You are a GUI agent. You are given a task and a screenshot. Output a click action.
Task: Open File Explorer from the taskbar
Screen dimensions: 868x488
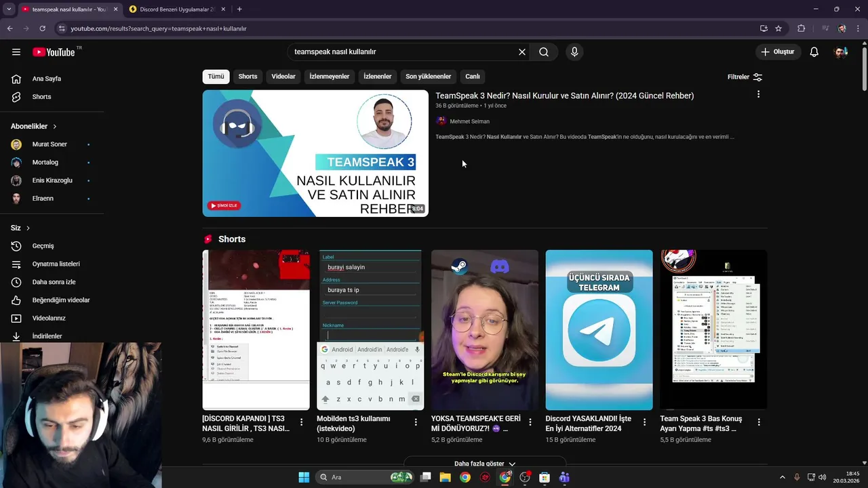click(445, 477)
